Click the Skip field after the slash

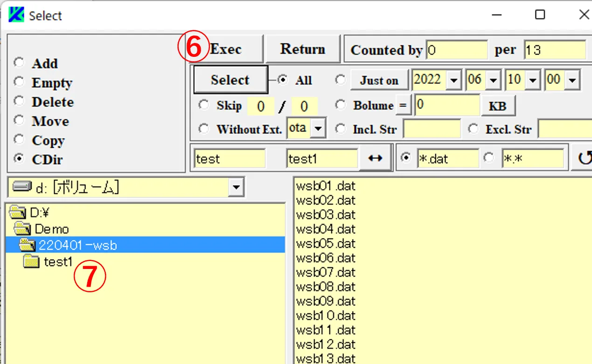pos(304,107)
